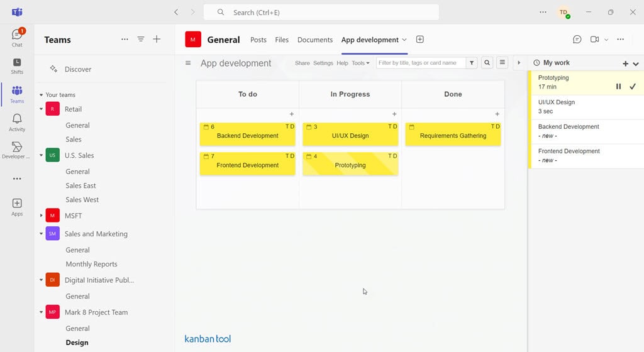Pause the Prototyping timer
The height and width of the screenshot is (352, 644).
click(619, 87)
